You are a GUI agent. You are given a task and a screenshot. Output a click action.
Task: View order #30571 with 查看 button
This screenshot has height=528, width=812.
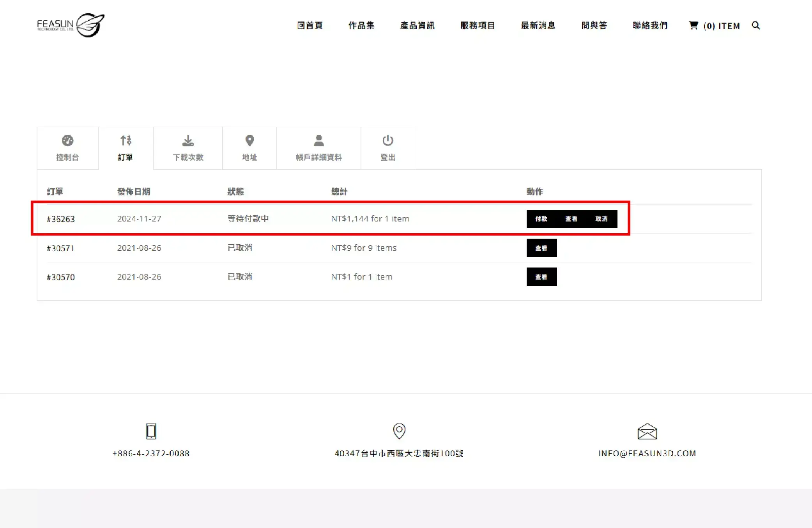pyautogui.click(x=541, y=248)
